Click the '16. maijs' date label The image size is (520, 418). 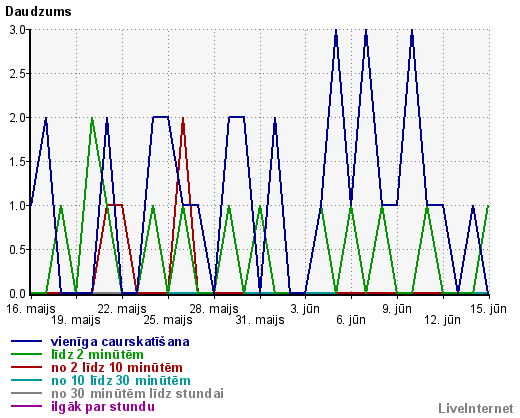31,309
